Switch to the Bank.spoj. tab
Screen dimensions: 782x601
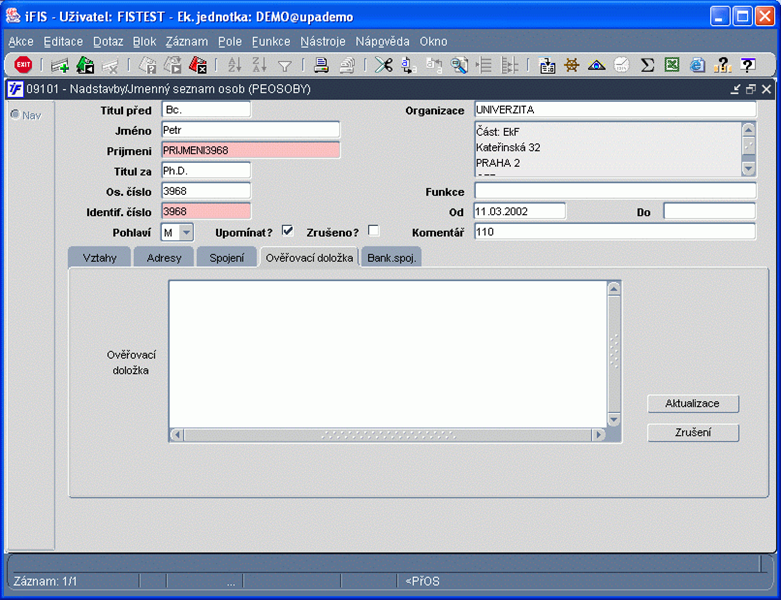coord(391,258)
